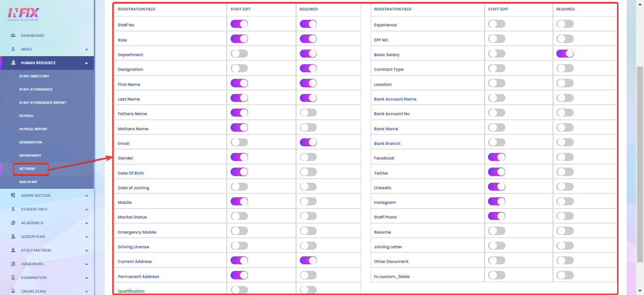The width and height of the screenshot is (644, 295).
Task: Open Staff Directory submenu item
Action: [34, 76]
